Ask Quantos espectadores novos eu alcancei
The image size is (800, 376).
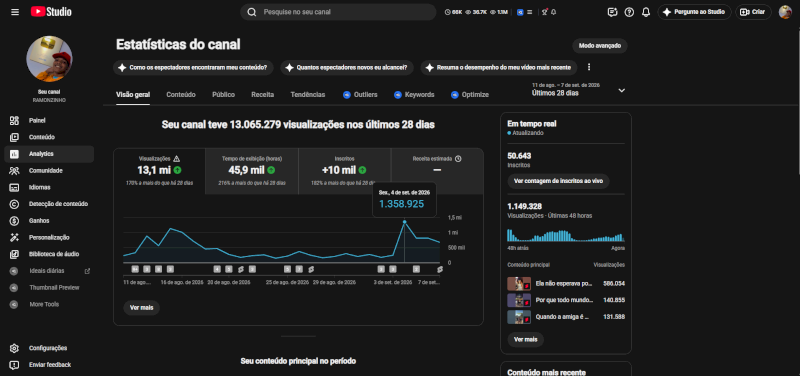[346, 67]
